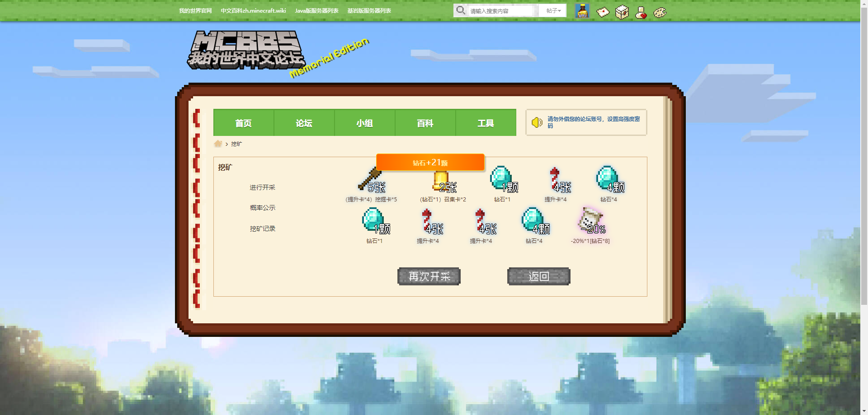Screen dimensions: 868x415
Task: Switch to the 论坛 tab
Action: point(304,123)
